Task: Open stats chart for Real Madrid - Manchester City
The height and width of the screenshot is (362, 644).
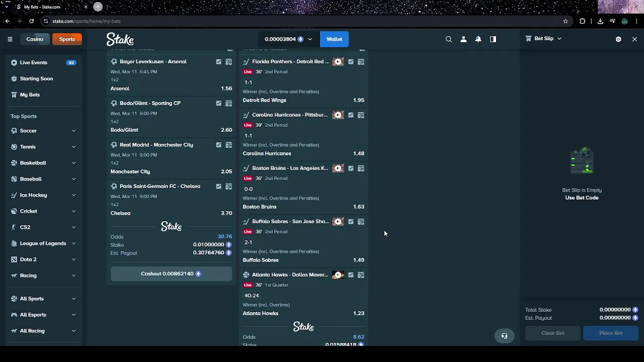Action: point(218,145)
